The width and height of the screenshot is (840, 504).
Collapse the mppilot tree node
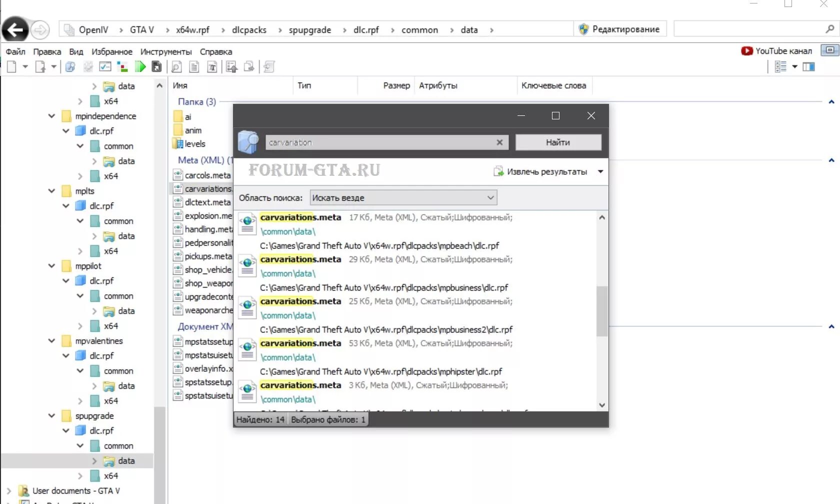pyautogui.click(x=51, y=266)
